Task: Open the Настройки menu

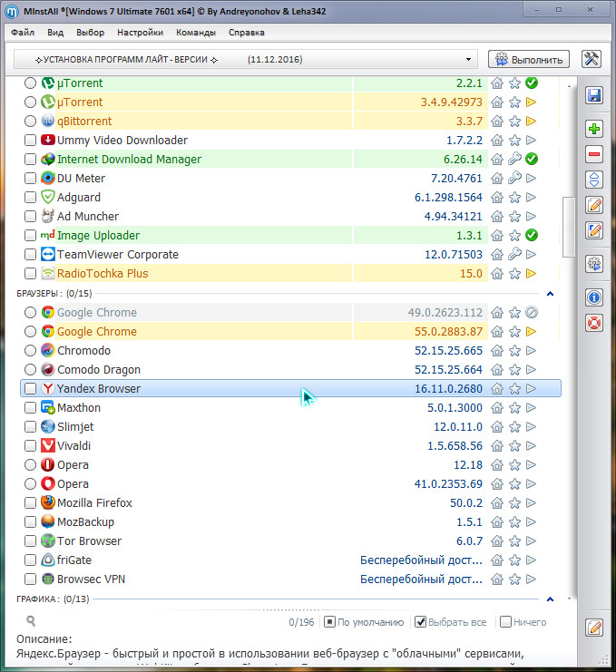Action: click(141, 33)
